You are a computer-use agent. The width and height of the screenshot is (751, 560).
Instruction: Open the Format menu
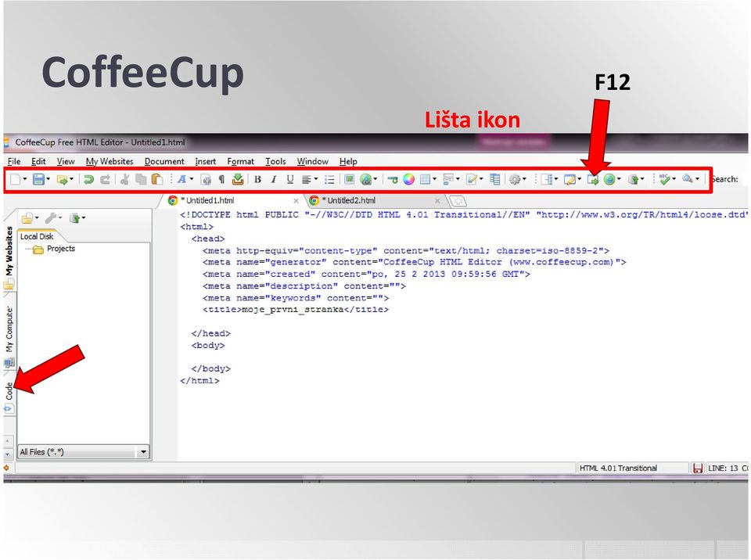click(x=240, y=161)
